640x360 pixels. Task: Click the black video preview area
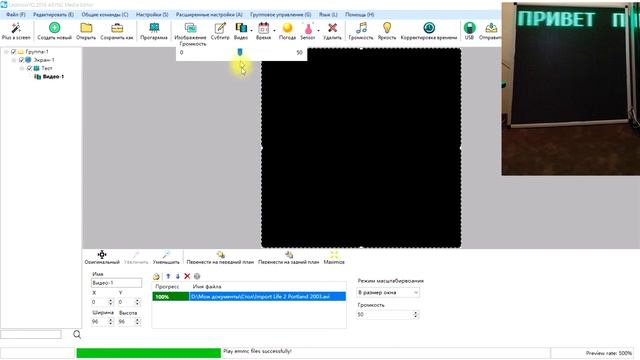pyautogui.click(x=361, y=148)
